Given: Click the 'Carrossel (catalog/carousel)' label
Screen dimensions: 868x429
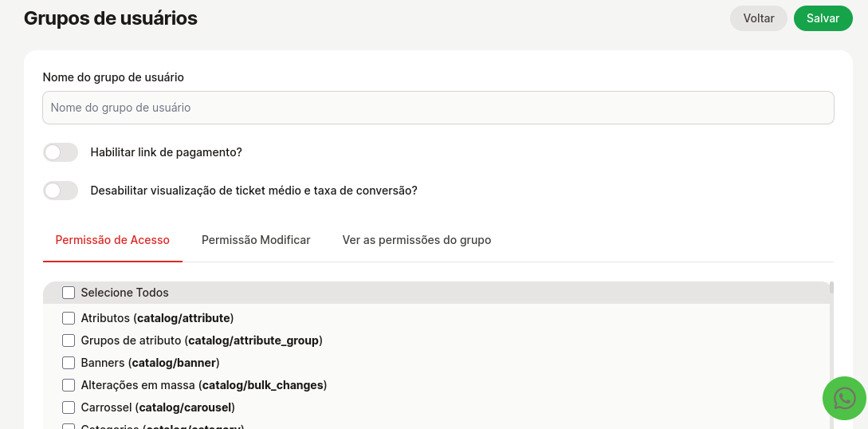Looking at the screenshot, I should [158, 407].
